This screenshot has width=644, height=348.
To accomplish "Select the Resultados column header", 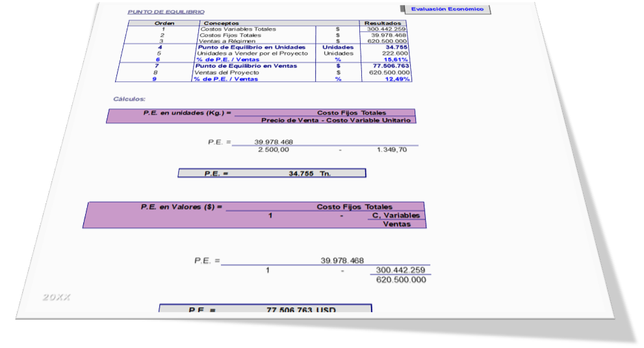I will tap(383, 23).
